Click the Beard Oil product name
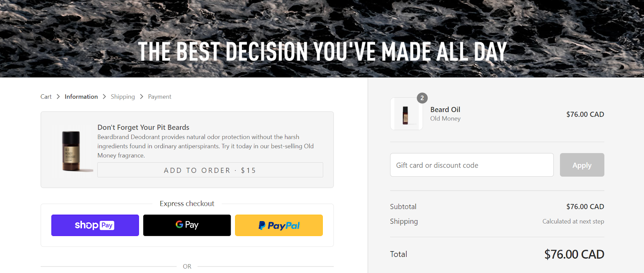Viewport: 644px width, 273px height. point(445,110)
